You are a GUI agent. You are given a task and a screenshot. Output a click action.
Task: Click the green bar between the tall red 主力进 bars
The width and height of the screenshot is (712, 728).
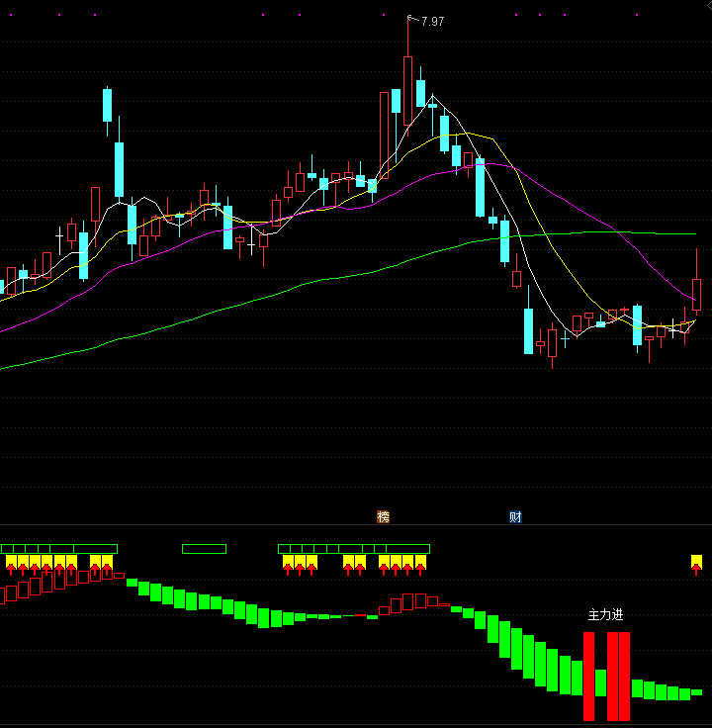(600, 682)
